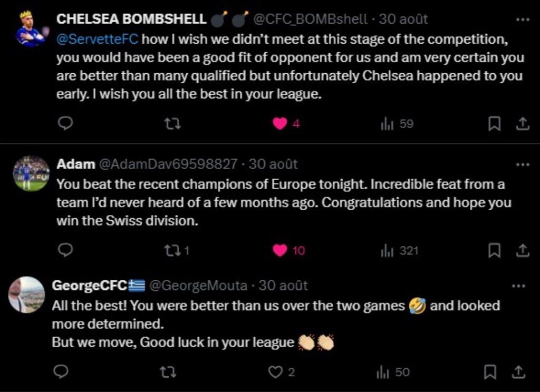Screen dimensions: 540x392
Task: Open more options for GeorgeCFC's tweet
Action: coord(519,286)
